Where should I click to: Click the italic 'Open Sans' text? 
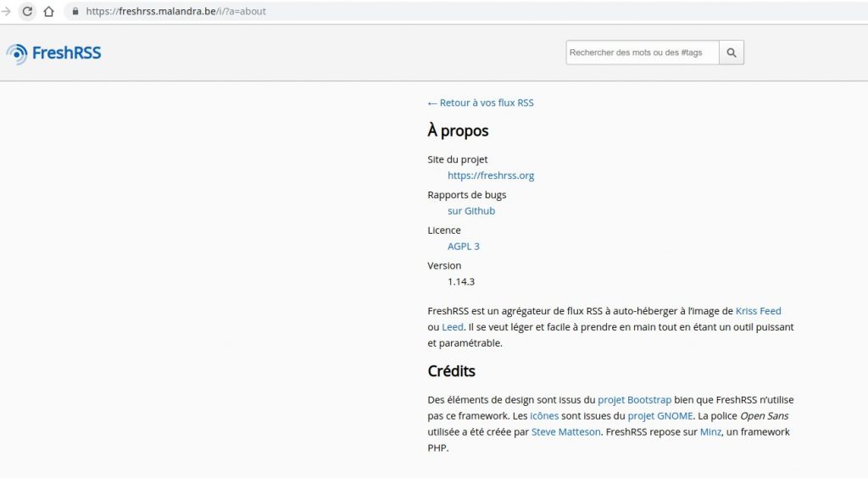click(764, 416)
